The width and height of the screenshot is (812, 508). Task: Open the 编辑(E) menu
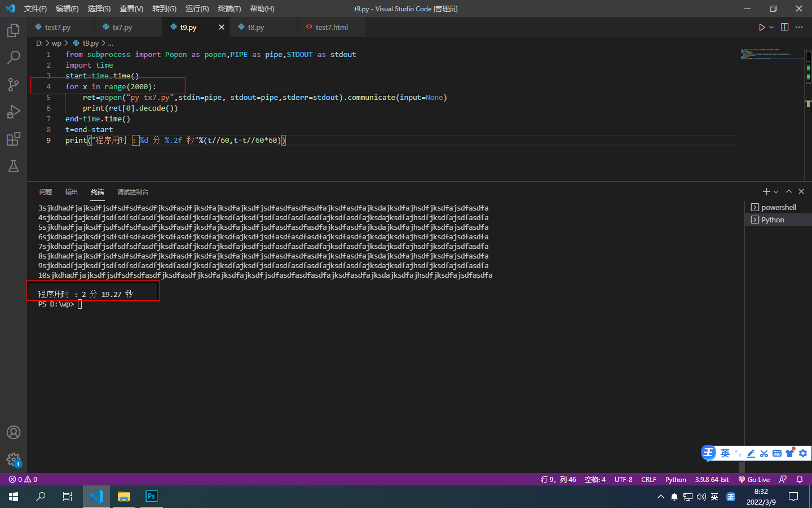pos(67,8)
